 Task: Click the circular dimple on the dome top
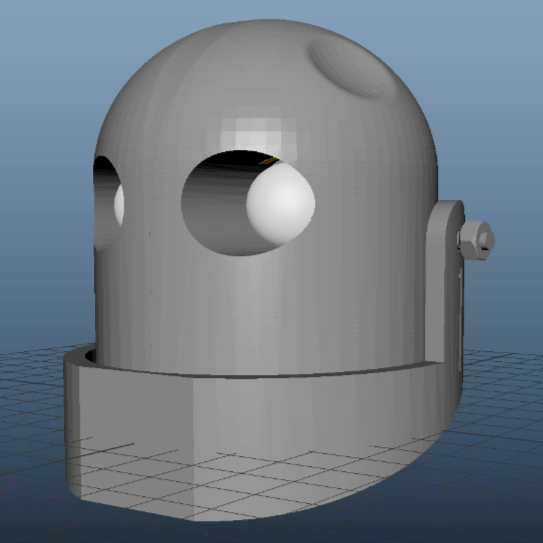click(351, 68)
